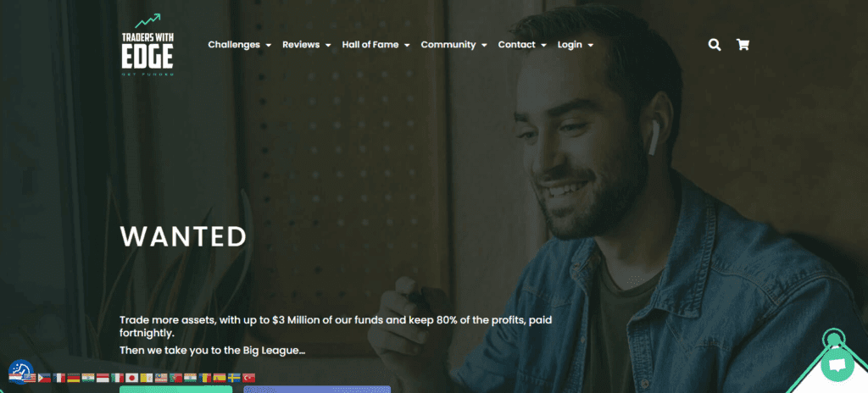Open the search magnifier icon
The image size is (868, 393).
tap(715, 45)
